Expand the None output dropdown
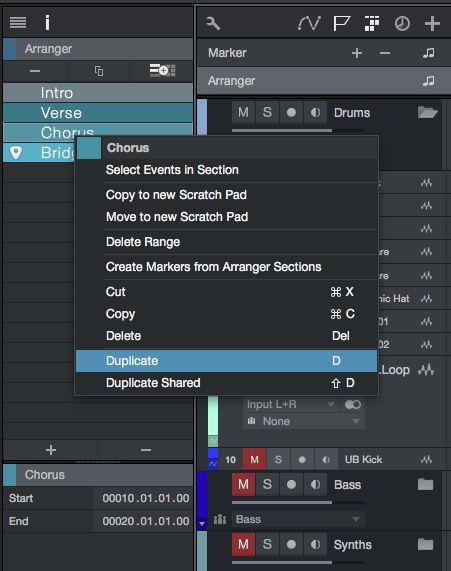Screen dimensions: 451x571 [304, 421]
